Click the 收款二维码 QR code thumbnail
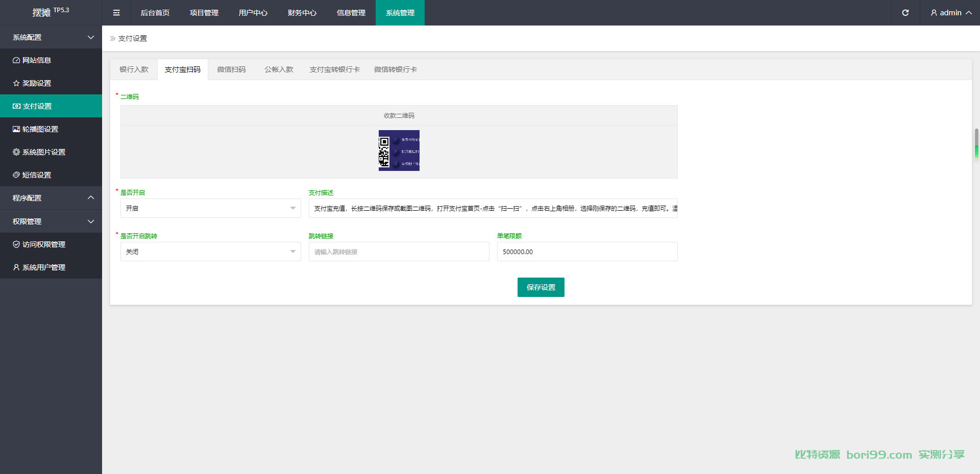Screen dimensions: 980x474 tap(399, 151)
